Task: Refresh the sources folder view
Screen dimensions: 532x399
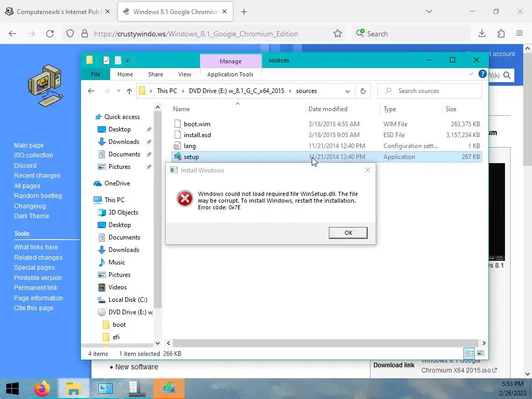Action: [363, 91]
